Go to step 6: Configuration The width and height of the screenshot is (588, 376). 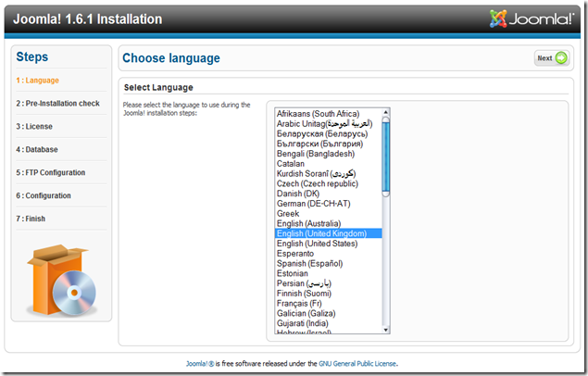click(44, 195)
